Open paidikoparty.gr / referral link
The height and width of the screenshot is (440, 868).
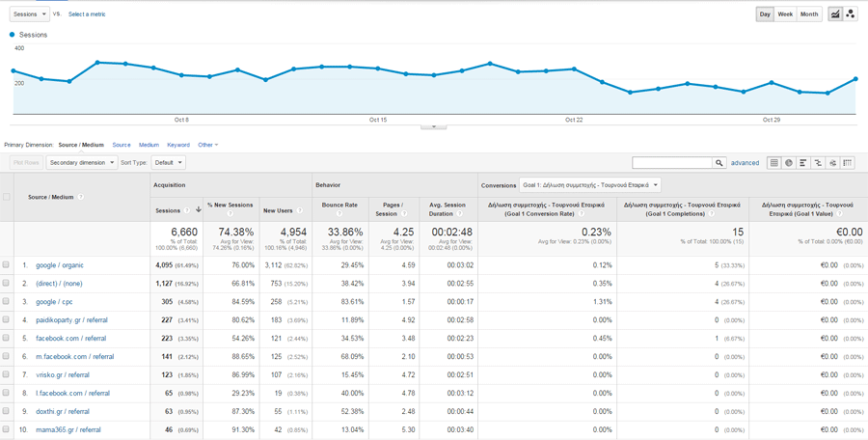[71, 319]
